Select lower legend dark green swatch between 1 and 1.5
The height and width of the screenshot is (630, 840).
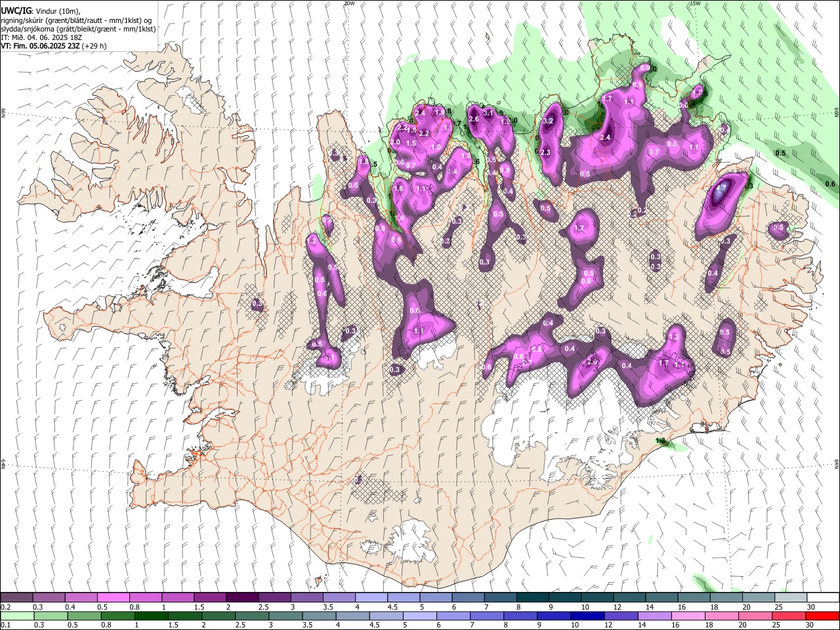[x=152, y=616]
